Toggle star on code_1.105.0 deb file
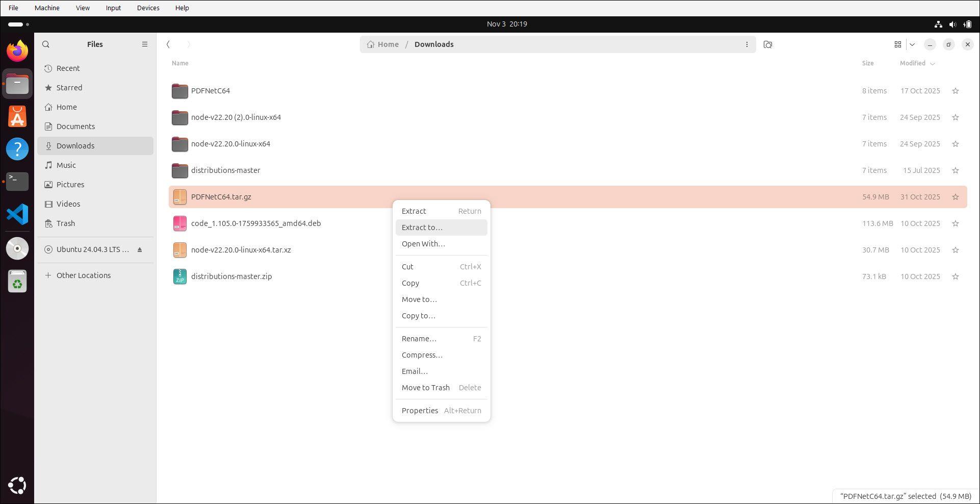This screenshot has height=504, width=980. 956,223
